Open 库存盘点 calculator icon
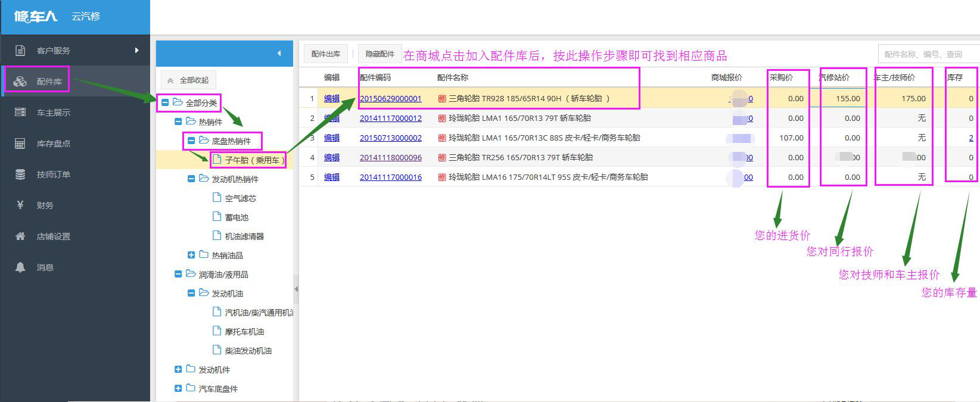980x402 pixels. (20, 144)
